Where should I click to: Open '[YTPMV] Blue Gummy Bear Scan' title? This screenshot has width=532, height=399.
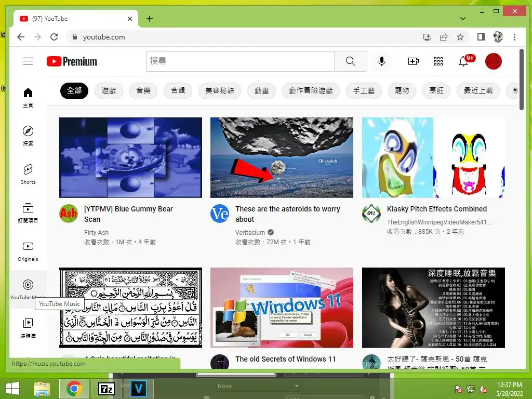128,214
